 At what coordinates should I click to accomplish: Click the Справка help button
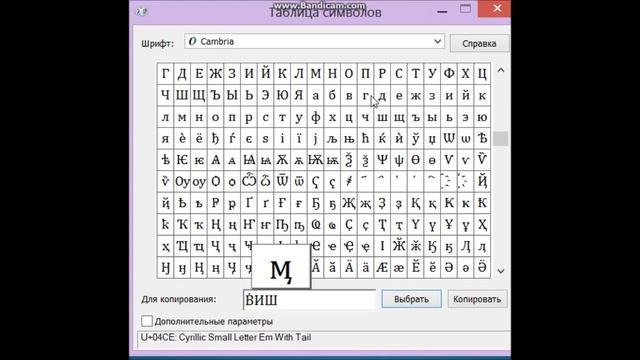(479, 43)
